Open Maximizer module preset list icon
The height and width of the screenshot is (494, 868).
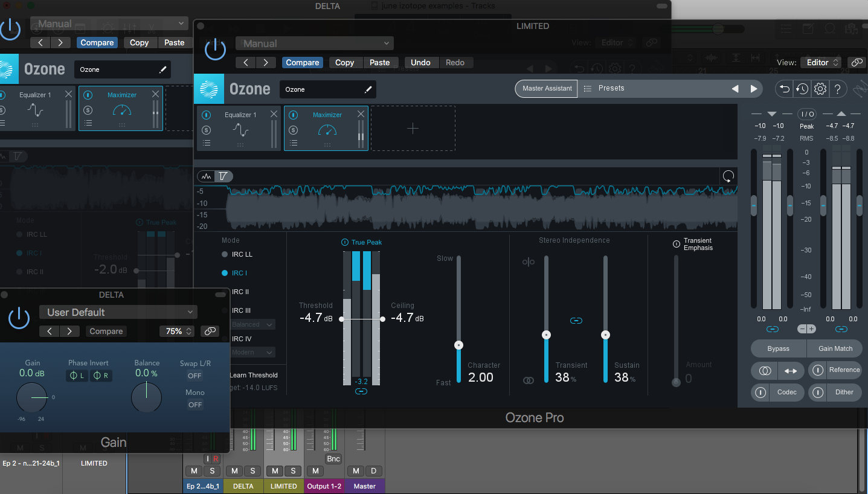coord(293,143)
